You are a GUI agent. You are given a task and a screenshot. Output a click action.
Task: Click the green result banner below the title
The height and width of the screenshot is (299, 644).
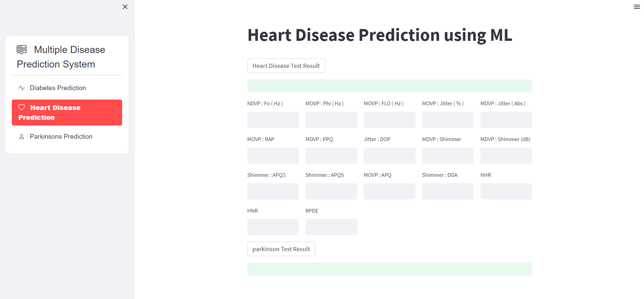click(x=389, y=86)
